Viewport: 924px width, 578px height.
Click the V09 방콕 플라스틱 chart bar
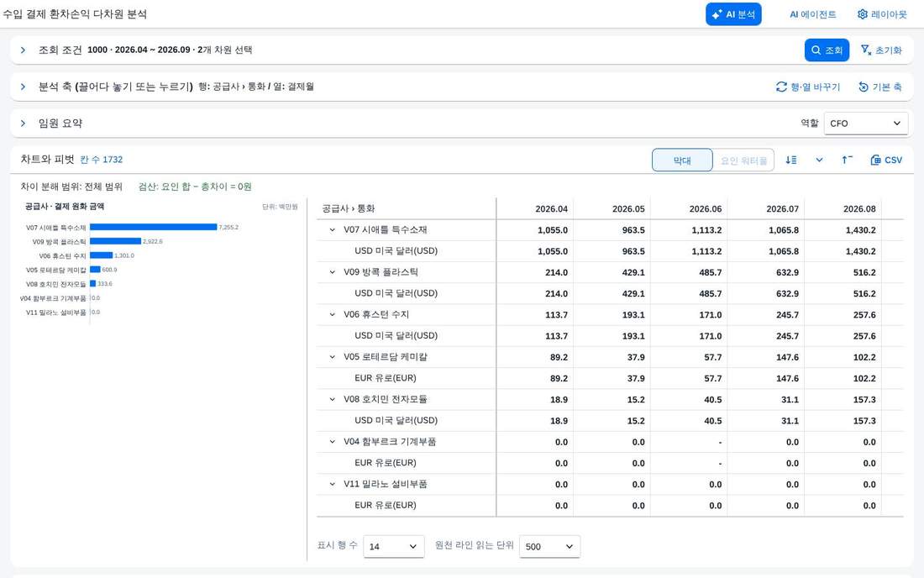tap(116, 241)
